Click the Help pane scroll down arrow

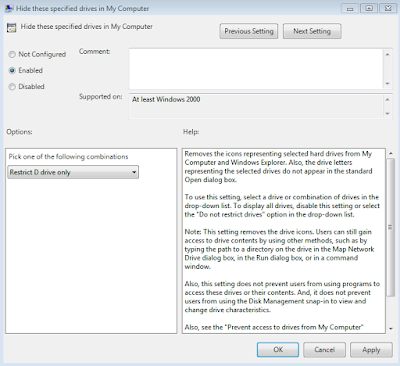point(391,329)
